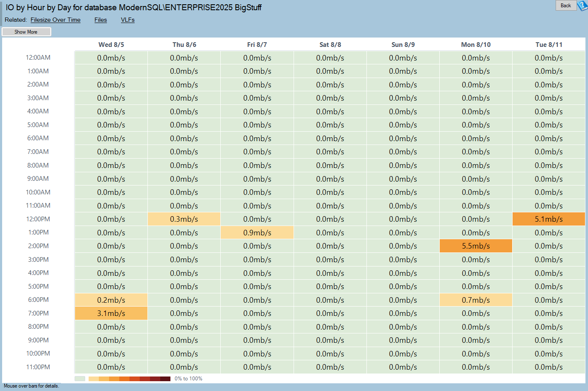Viewport: 588px width, 391px height.
Task: Click the 6:00AM row label
Action: (x=38, y=138)
